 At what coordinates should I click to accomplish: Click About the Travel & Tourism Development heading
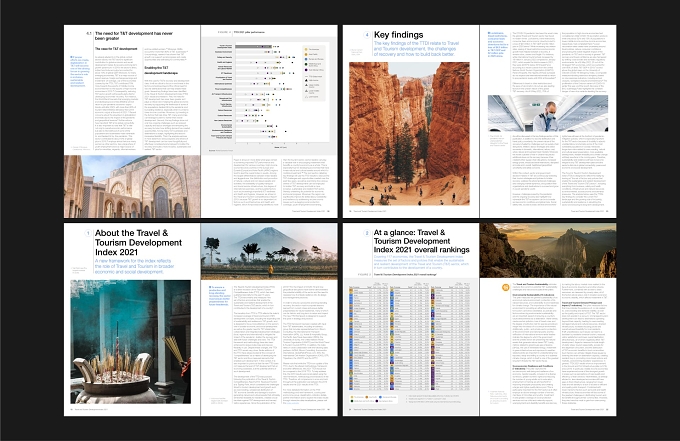tap(138, 242)
